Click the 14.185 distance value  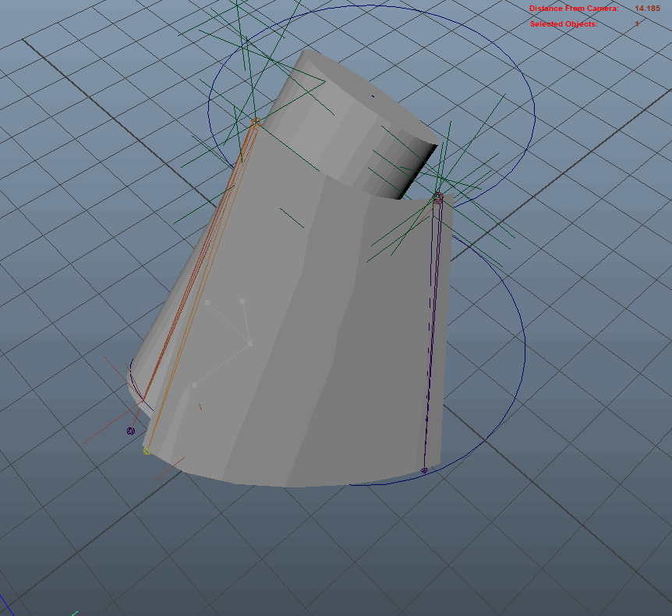(x=648, y=8)
